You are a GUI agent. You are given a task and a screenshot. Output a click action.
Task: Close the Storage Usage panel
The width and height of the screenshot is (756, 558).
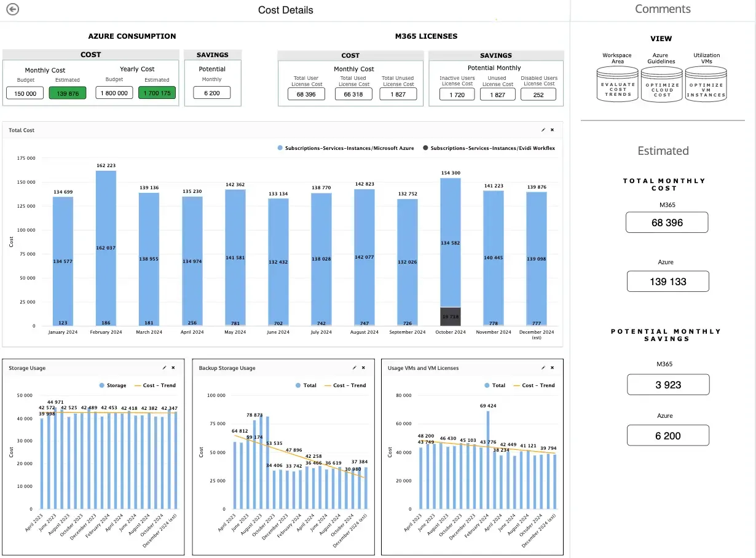pyautogui.click(x=173, y=367)
